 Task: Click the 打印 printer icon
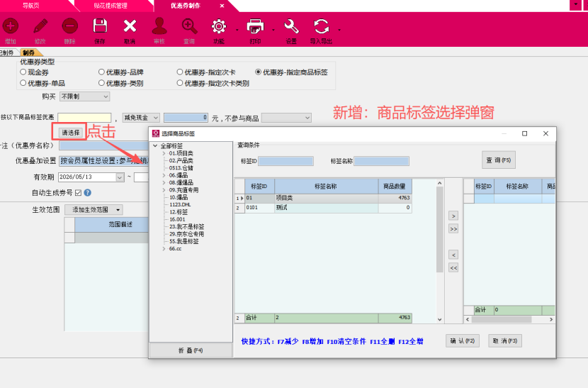coord(255,26)
